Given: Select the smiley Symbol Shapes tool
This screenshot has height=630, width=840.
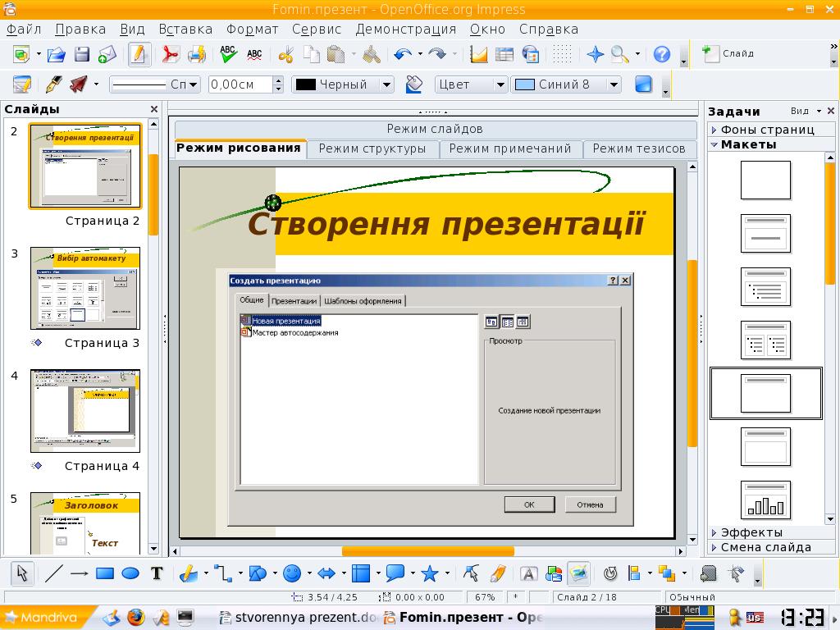Looking at the screenshot, I should pyautogui.click(x=292, y=574).
